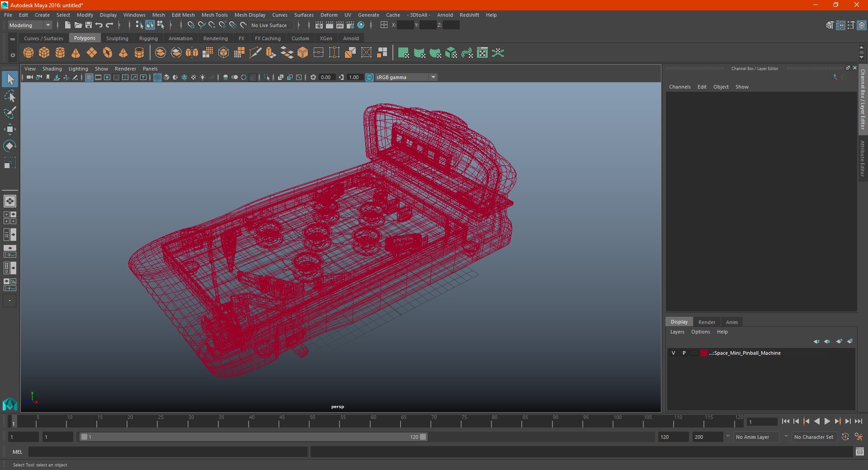The height and width of the screenshot is (470, 868).
Task: Open the shelf options gear menu
Action: [x=13, y=55]
